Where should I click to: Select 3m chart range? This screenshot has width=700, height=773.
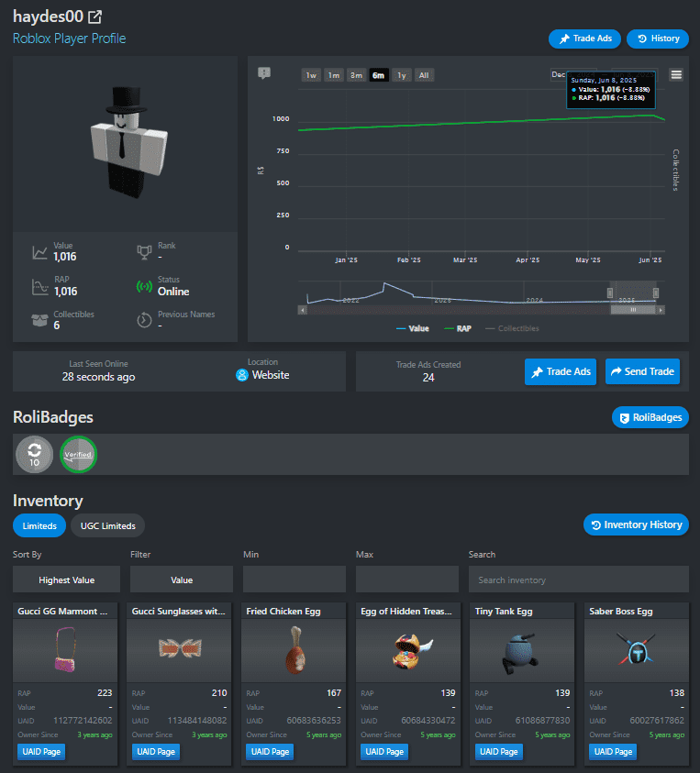356,75
